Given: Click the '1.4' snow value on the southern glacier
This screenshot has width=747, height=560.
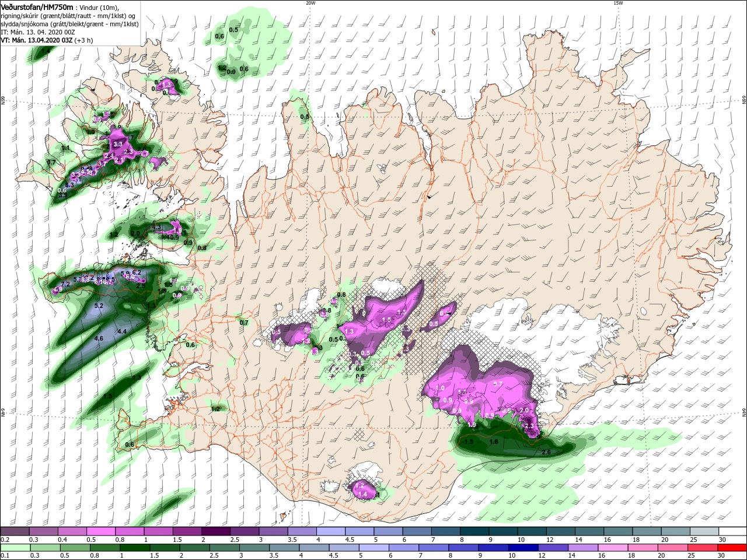Looking at the screenshot, I should (x=362, y=494).
